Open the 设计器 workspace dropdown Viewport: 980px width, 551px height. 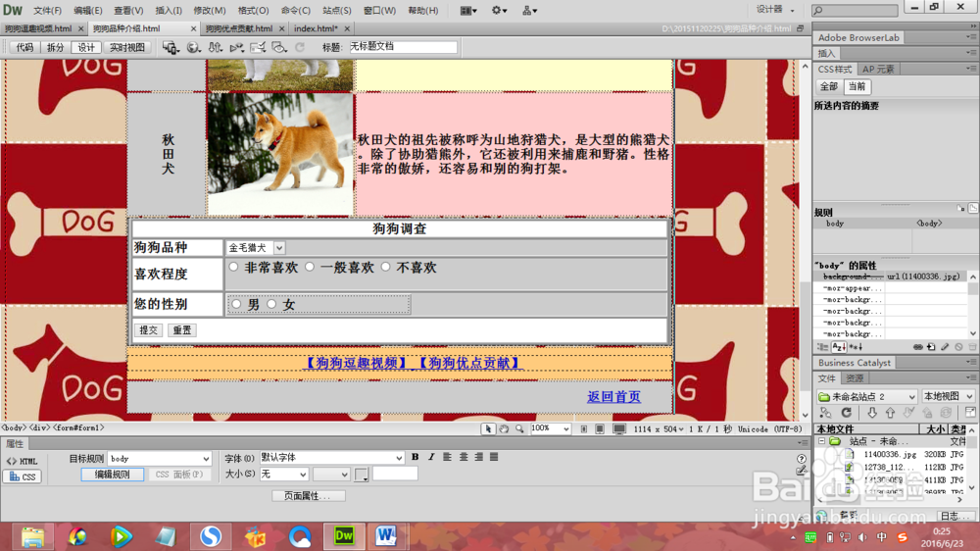775,10
